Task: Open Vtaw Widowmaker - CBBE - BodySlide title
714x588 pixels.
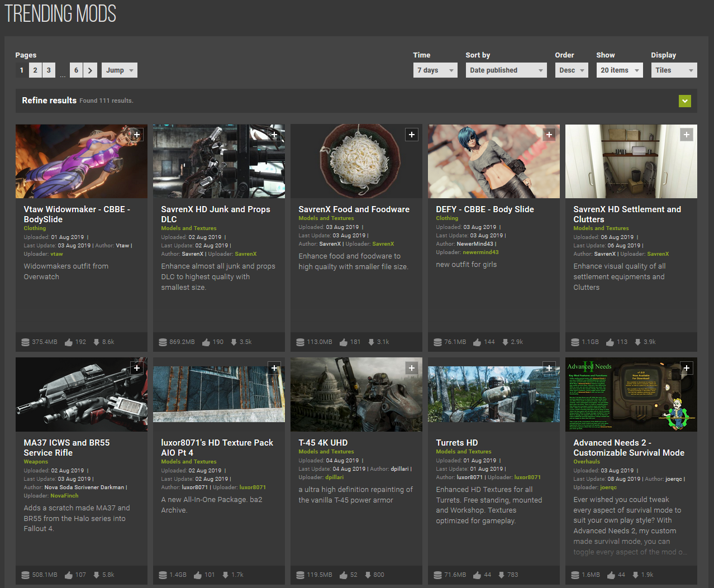Action: (x=77, y=214)
